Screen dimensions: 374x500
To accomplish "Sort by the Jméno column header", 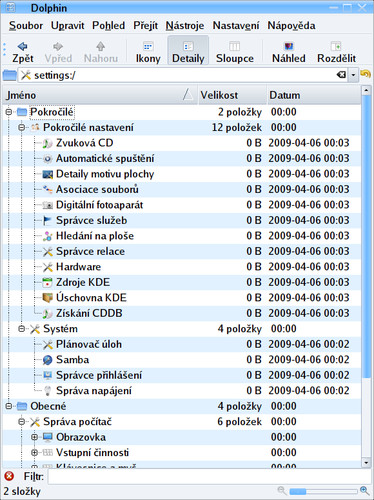I will coord(100,95).
